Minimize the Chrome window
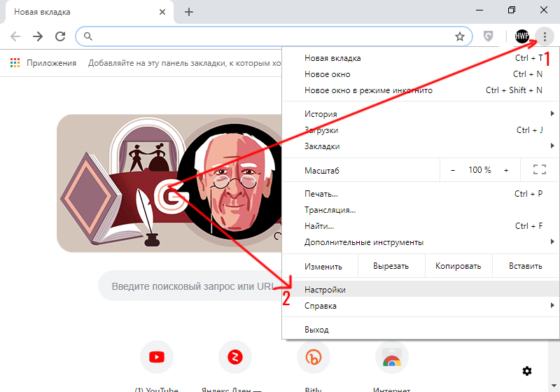Viewport: 560px width, 392px height. click(x=479, y=10)
